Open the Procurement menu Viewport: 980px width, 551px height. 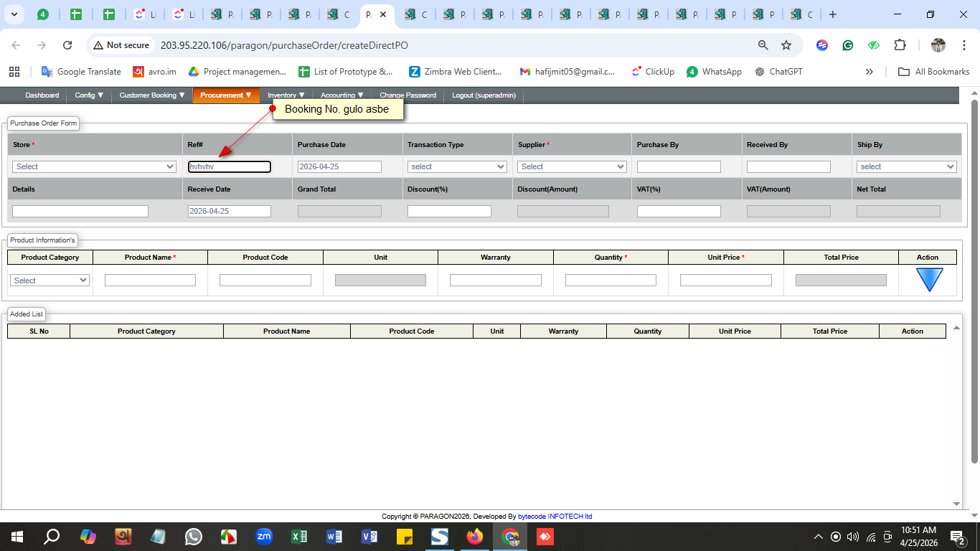(x=225, y=95)
